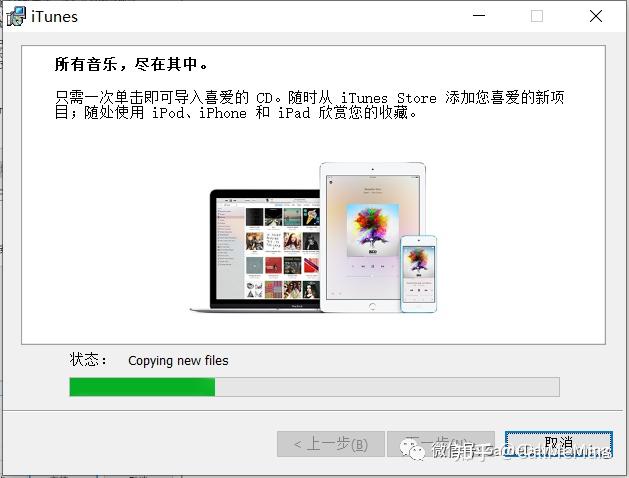Click the 上一步(B) back button
The width and height of the screenshot is (629, 478).
pos(331,444)
